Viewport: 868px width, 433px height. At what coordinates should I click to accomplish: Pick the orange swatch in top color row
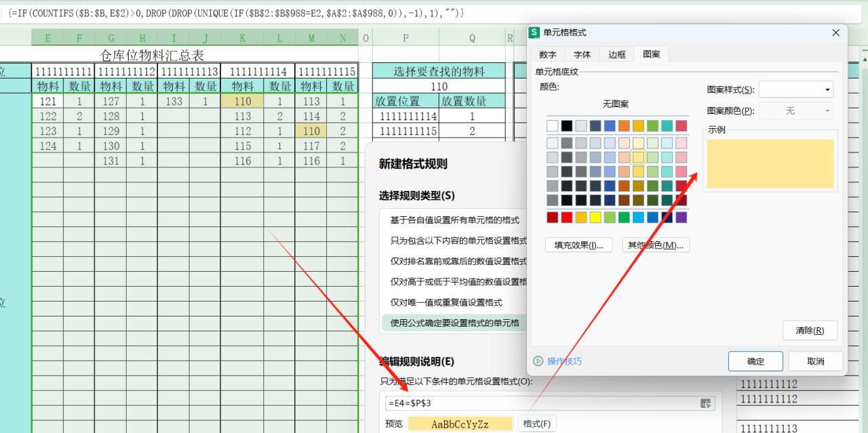(624, 126)
